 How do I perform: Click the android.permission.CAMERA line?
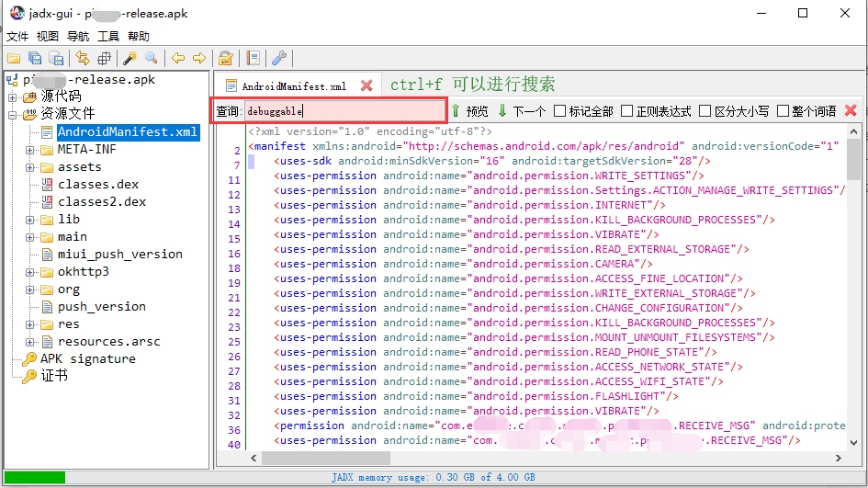click(x=463, y=264)
